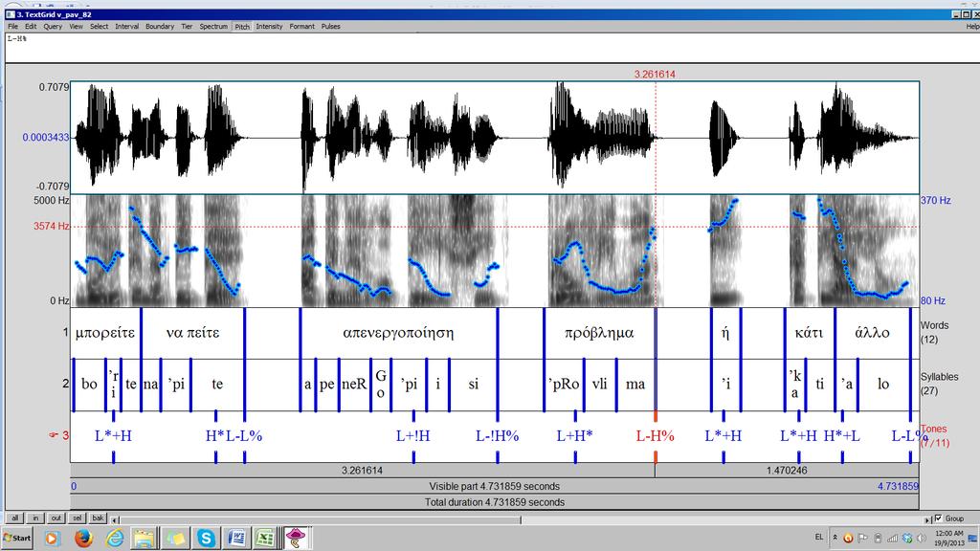
Task: Select the syllable interval 'bo'
Action: 89,385
